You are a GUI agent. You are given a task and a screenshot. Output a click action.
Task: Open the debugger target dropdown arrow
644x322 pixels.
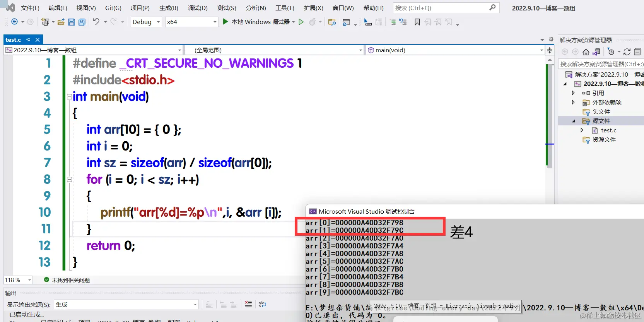point(294,22)
